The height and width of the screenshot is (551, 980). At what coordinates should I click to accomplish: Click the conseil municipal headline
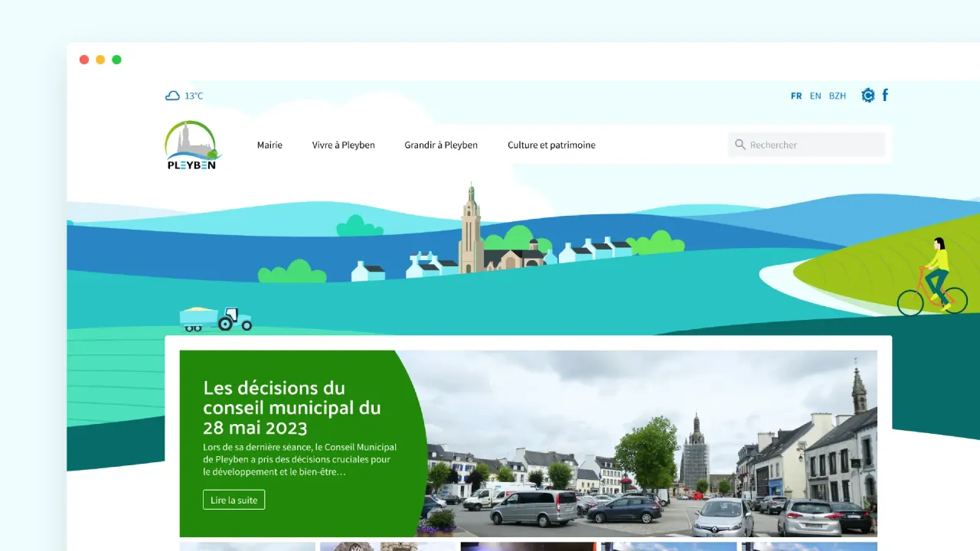coord(292,407)
